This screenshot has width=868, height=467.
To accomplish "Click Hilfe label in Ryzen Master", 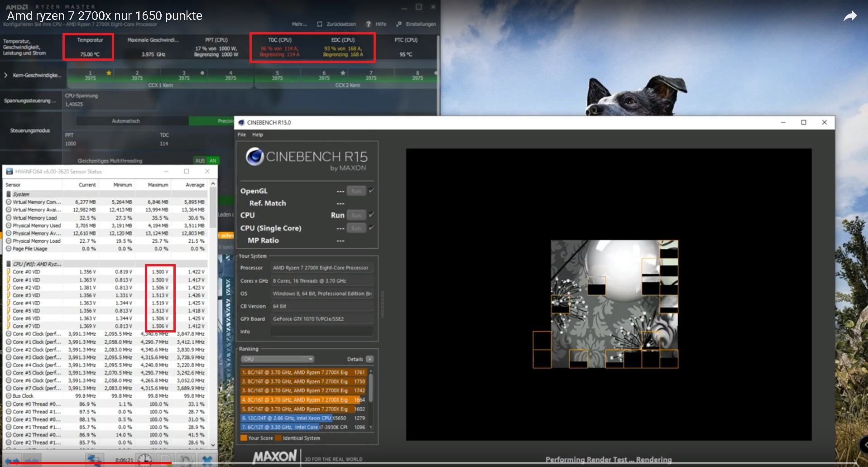I will (381, 24).
